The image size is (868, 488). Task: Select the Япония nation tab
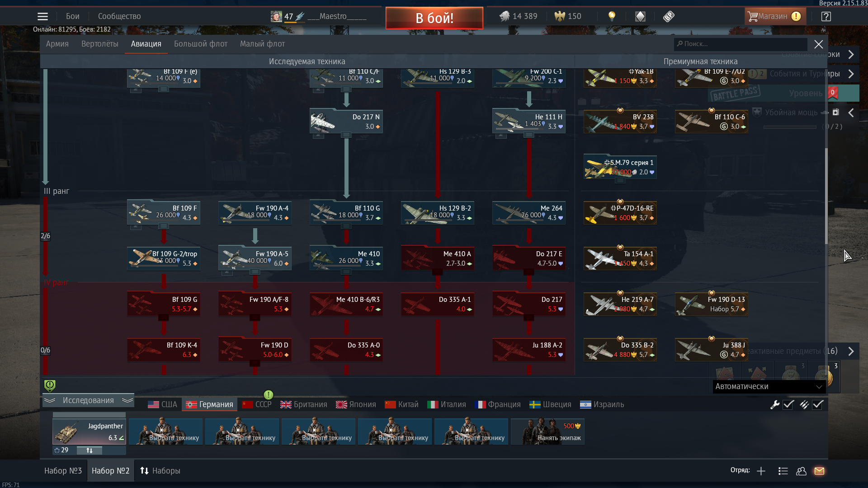tap(356, 404)
